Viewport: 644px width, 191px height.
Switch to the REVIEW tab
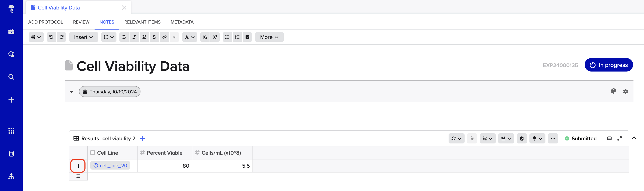pos(81,22)
